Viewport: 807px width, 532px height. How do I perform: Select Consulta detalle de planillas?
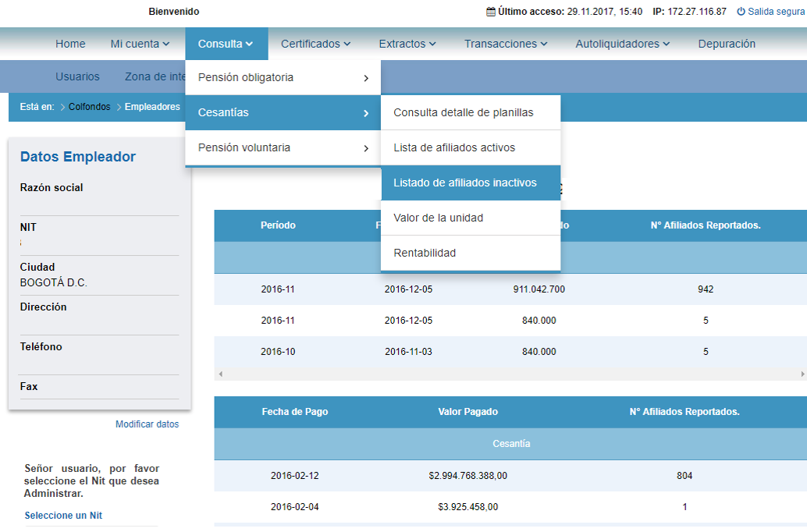464,112
